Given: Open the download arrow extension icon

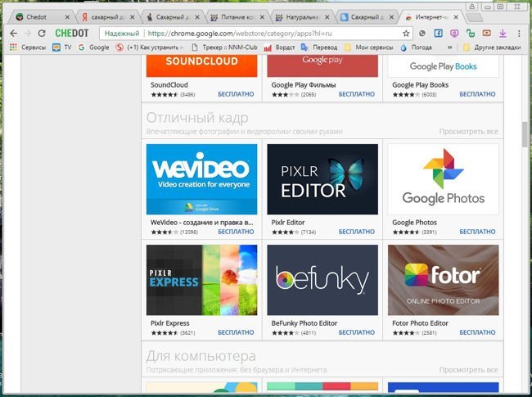Looking at the screenshot, I should click(x=503, y=34).
